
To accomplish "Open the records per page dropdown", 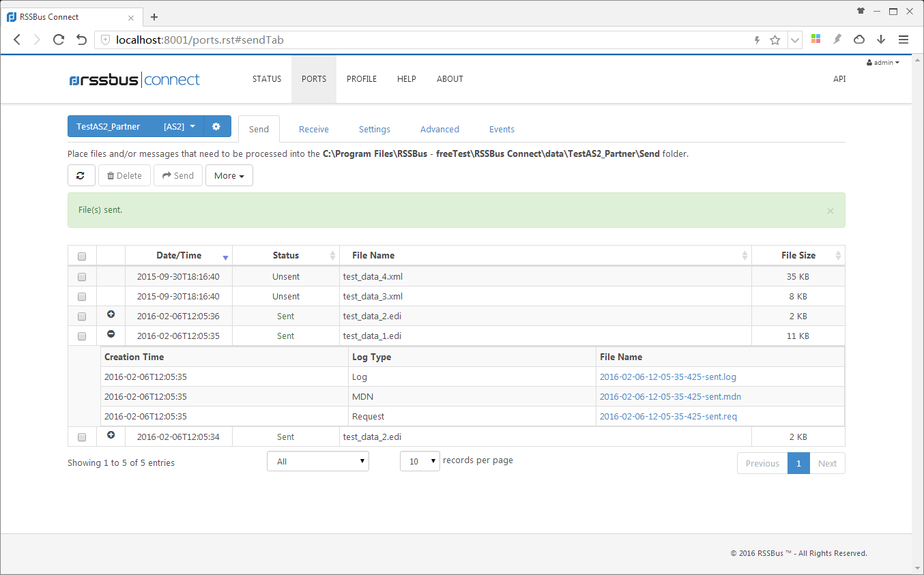I will [x=420, y=461].
